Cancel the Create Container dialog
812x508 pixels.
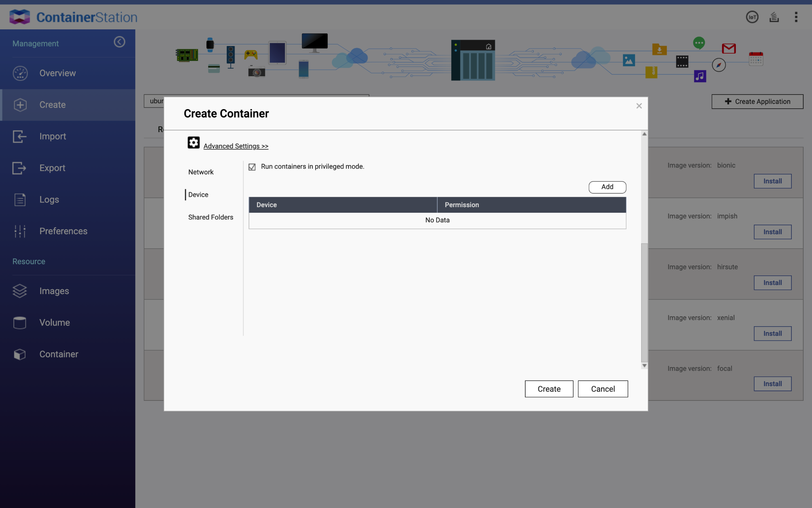(603, 389)
